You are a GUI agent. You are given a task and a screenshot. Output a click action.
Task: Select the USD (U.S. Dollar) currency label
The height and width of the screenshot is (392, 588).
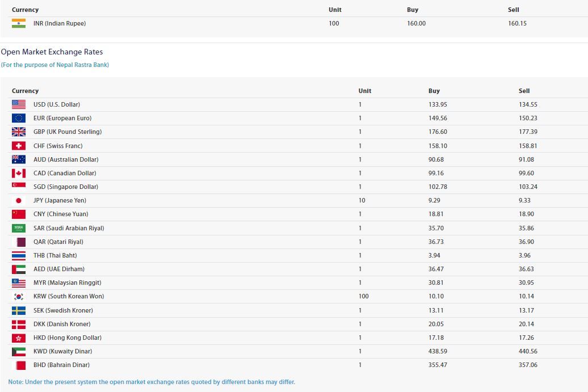(x=56, y=104)
